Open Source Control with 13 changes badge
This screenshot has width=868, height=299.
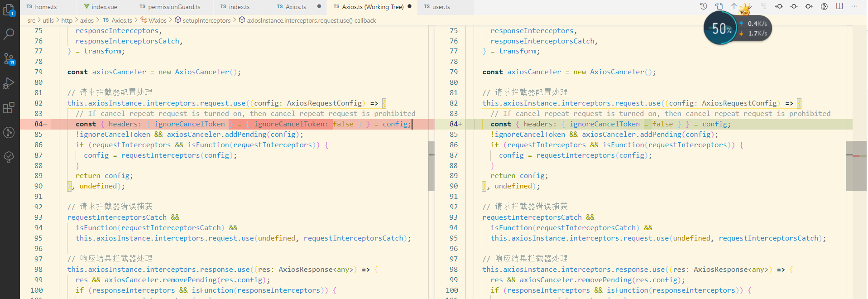point(9,59)
